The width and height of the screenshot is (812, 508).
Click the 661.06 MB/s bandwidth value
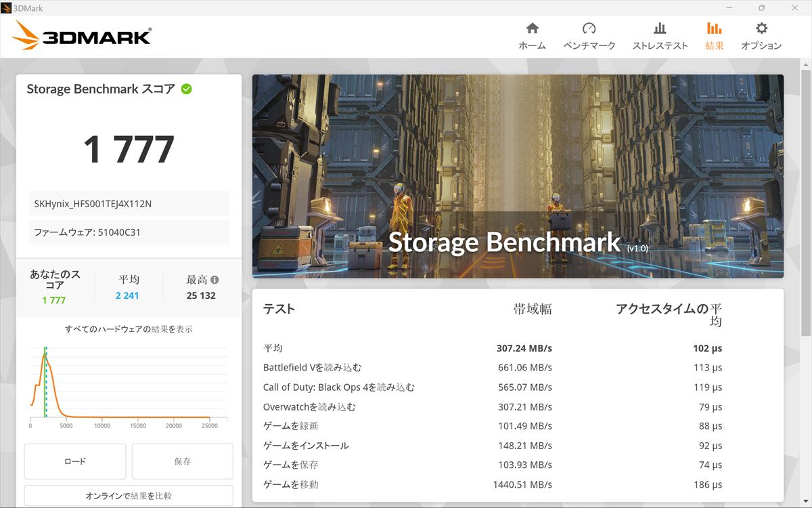click(x=525, y=368)
